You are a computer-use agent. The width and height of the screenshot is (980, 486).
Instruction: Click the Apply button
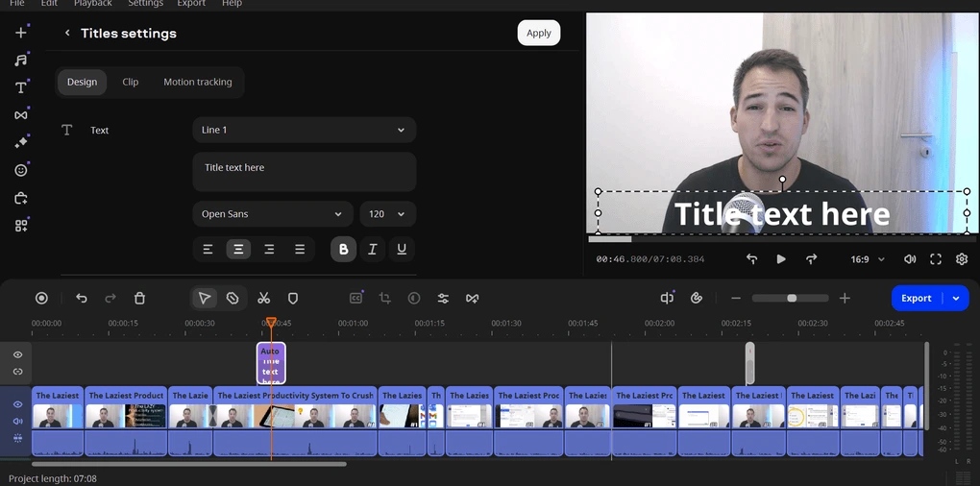pos(539,33)
